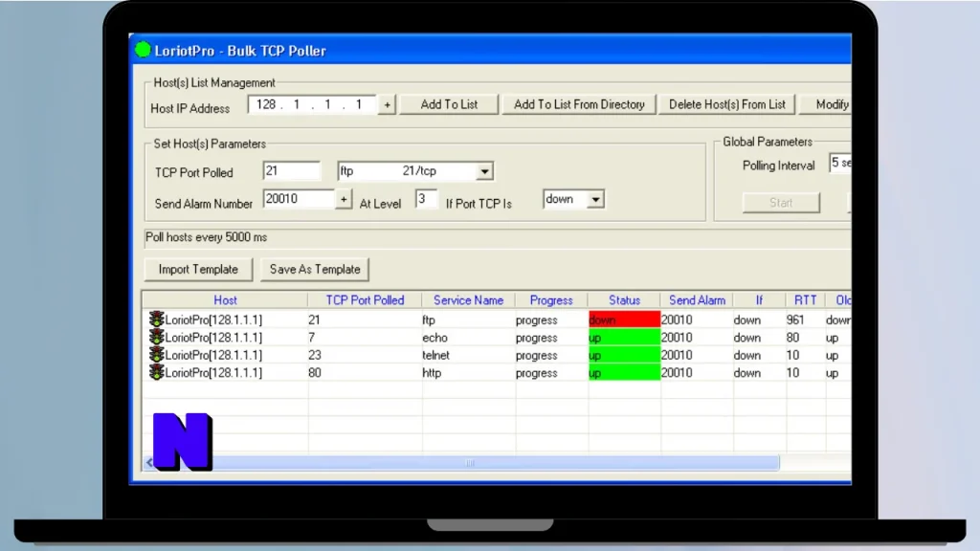Sort by the Progress column header
Viewport: 980px width, 551px height.
[x=551, y=299]
